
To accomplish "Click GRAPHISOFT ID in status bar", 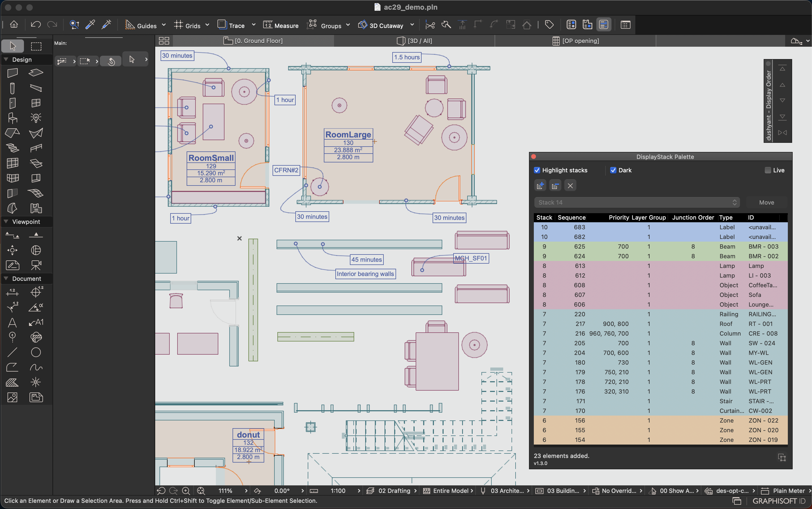I will coord(779,501).
